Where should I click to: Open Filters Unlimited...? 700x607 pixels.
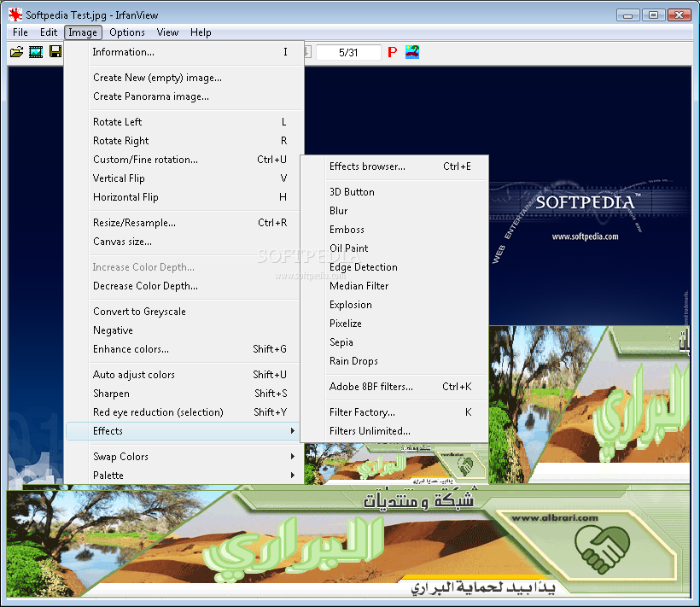[394, 430]
